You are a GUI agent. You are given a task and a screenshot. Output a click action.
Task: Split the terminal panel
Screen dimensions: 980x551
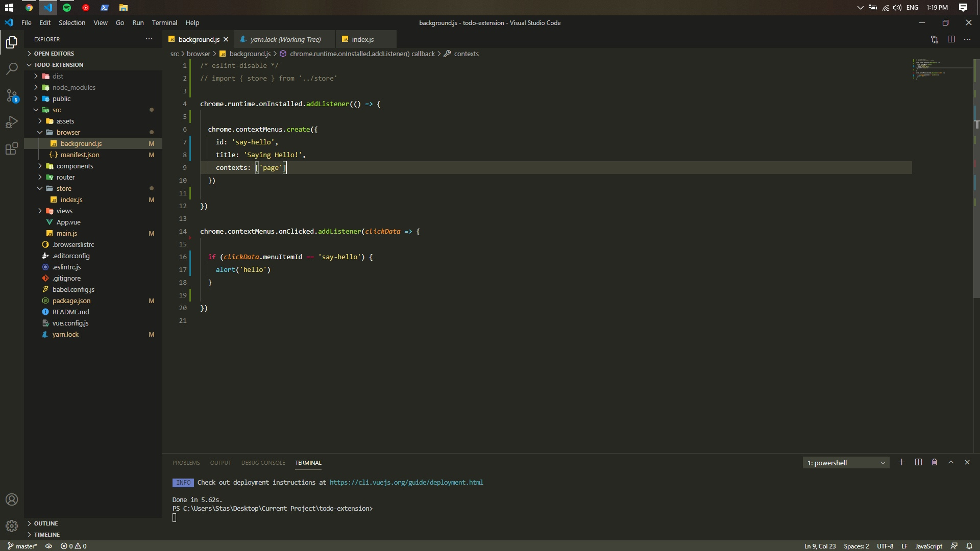(x=918, y=462)
